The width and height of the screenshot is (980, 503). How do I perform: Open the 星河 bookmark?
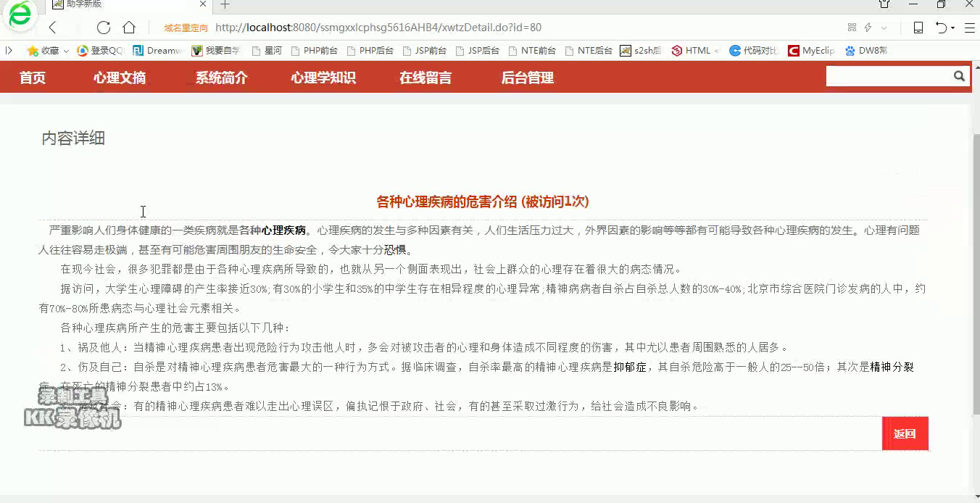267,51
